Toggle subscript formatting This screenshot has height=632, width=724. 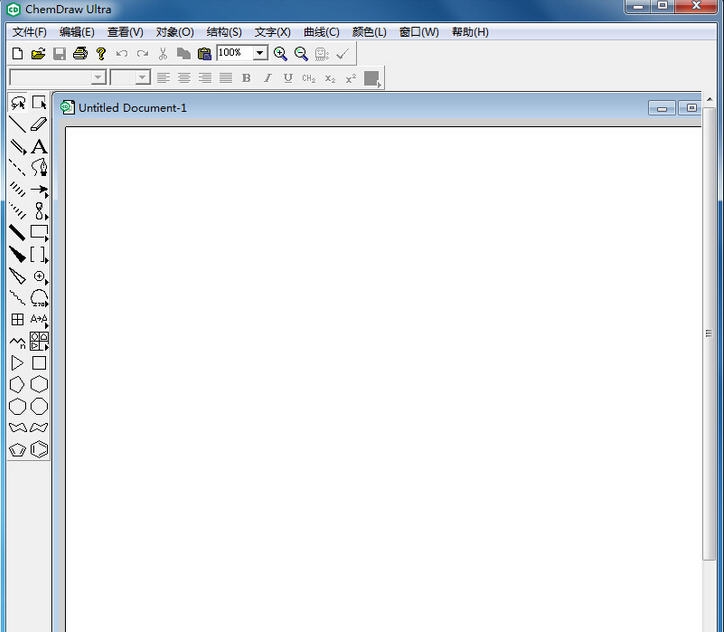(x=330, y=78)
